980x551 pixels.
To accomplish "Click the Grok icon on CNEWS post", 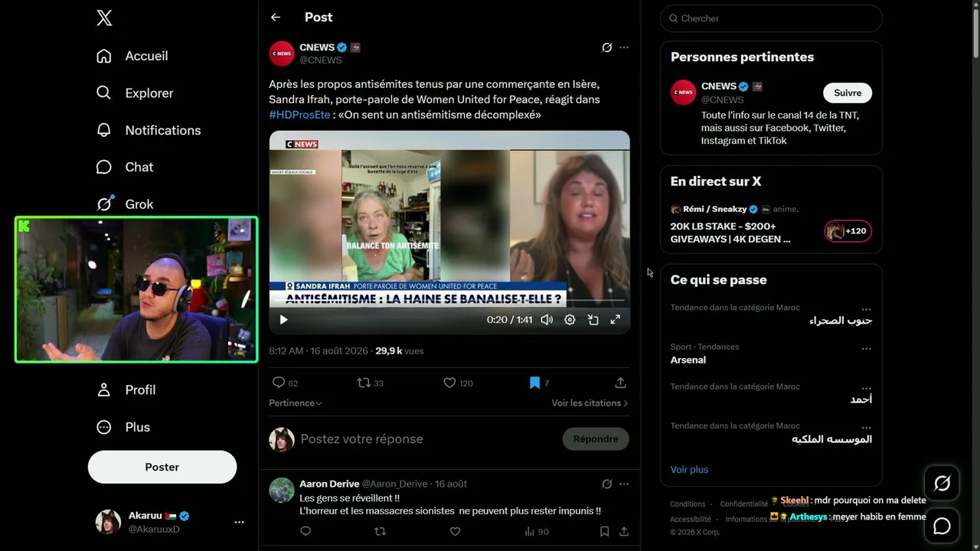I will tap(606, 47).
